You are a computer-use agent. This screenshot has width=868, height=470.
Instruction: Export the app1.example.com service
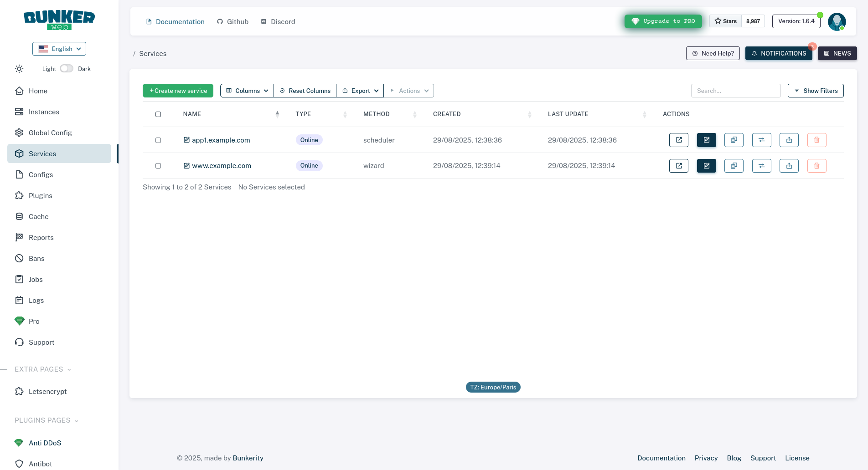(x=789, y=140)
